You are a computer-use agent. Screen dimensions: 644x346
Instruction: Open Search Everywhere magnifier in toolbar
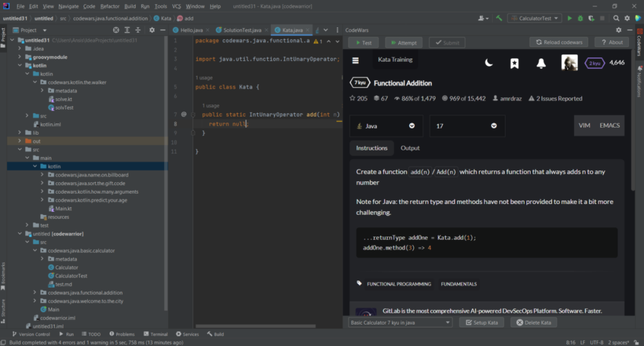[616, 18]
